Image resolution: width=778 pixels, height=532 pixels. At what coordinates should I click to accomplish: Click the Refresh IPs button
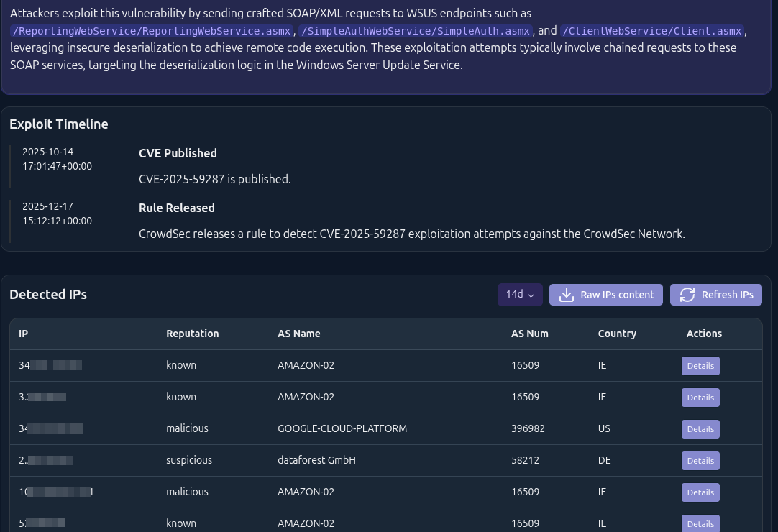pyautogui.click(x=715, y=295)
